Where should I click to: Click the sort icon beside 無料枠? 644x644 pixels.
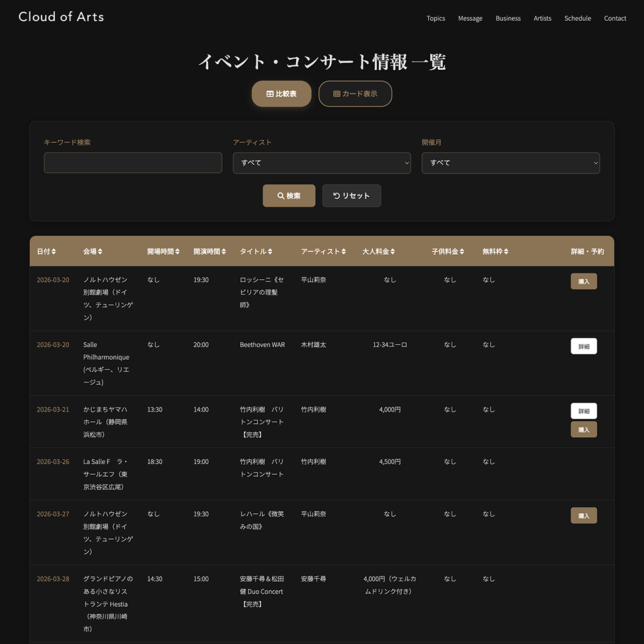pyautogui.click(x=506, y=252)
